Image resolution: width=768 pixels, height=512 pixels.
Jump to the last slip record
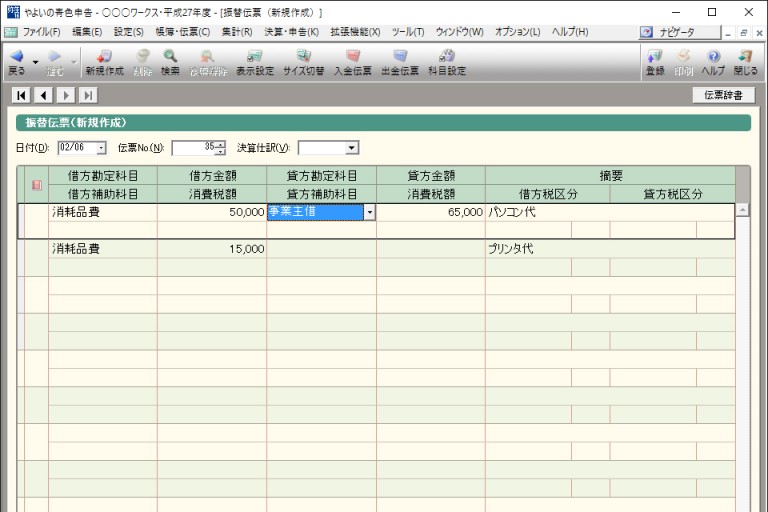point(88,96)
